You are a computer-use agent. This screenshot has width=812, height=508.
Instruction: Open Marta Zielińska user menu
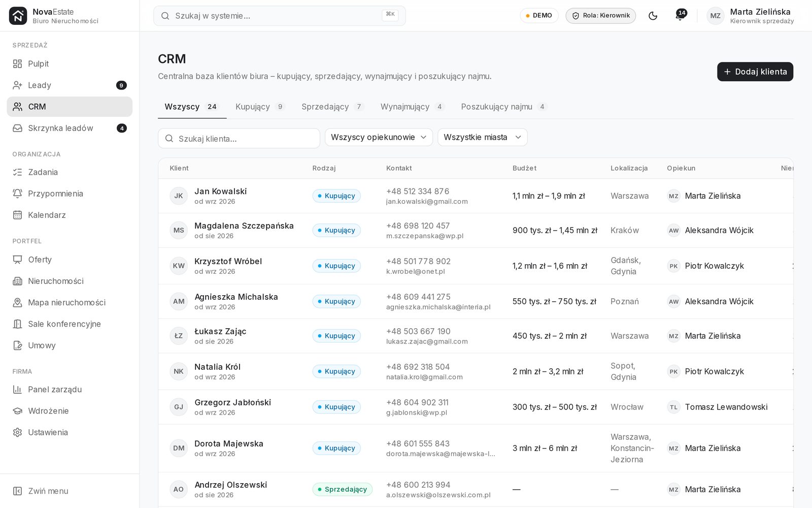750,16
